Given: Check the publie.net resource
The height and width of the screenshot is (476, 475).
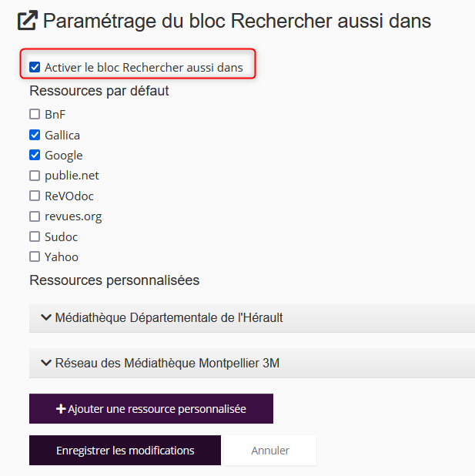Looking at the screenshot, I should pyautogui.click(x=35, y=176).
